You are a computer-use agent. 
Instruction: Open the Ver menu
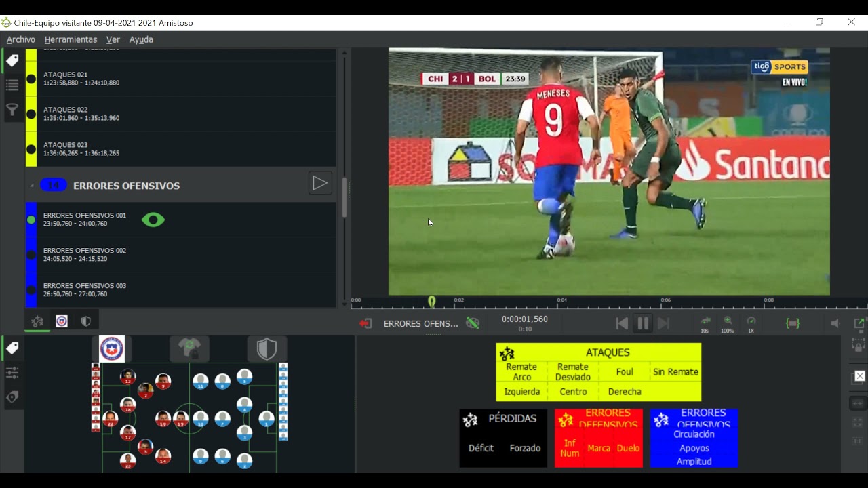[x=113, y=39]
